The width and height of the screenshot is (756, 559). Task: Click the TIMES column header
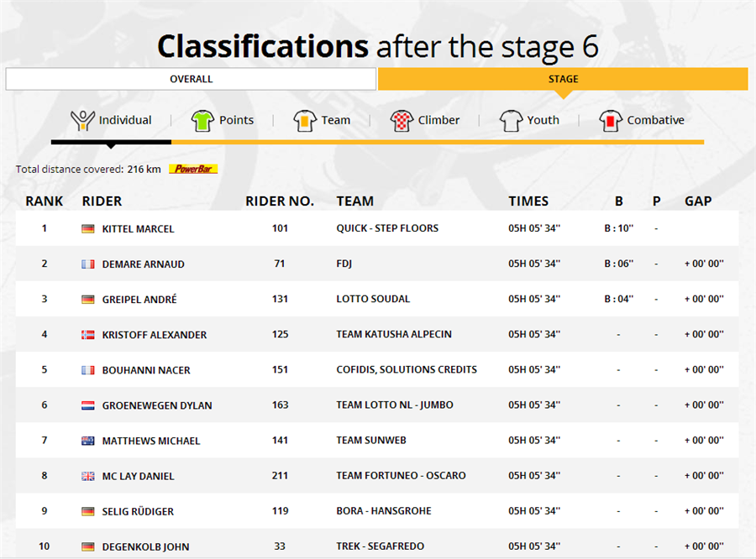click(528, 201)
